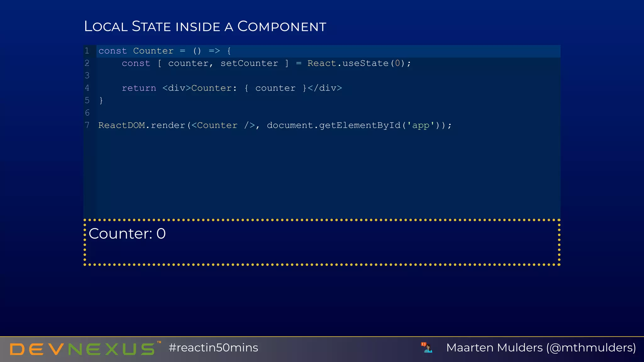Click the DEVNEXUS logo in footer
Image resolution: width=644 pixels, height=362 pixels.
(x=85, y=348)
